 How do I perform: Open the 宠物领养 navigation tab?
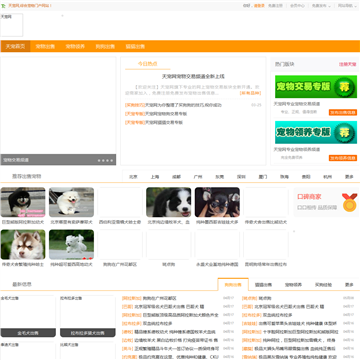coord(75,46)
